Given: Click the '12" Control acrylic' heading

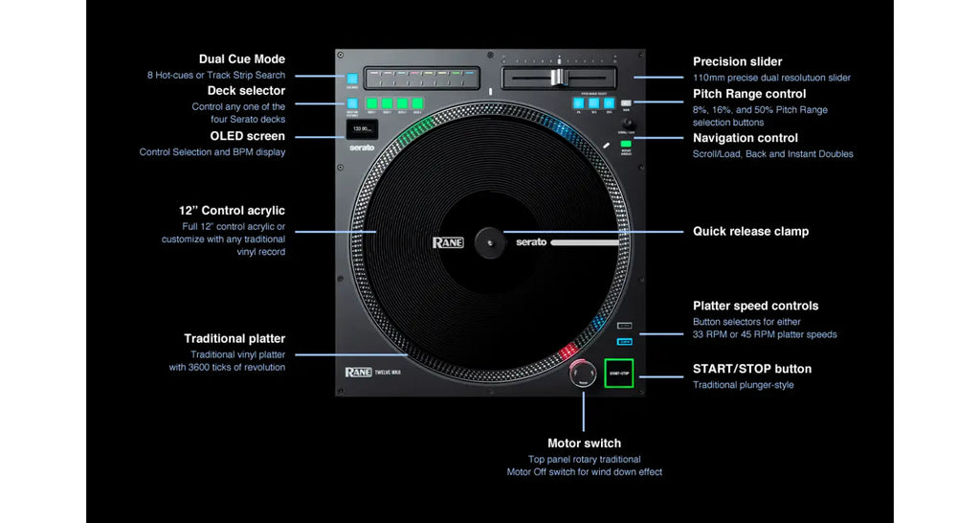Looking at the screenshot, I should tap(232, 211).
